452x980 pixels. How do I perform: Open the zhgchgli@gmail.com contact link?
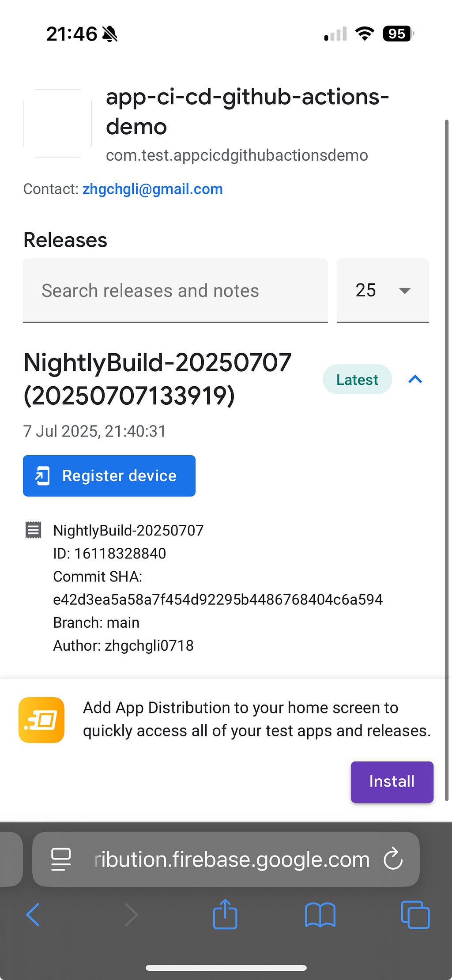click(x=153, y=189)
